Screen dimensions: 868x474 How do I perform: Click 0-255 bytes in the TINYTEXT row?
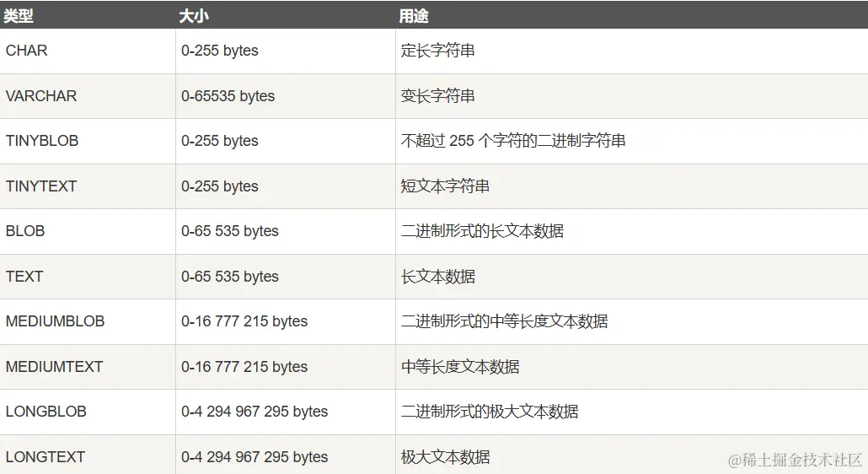point(220,186)
